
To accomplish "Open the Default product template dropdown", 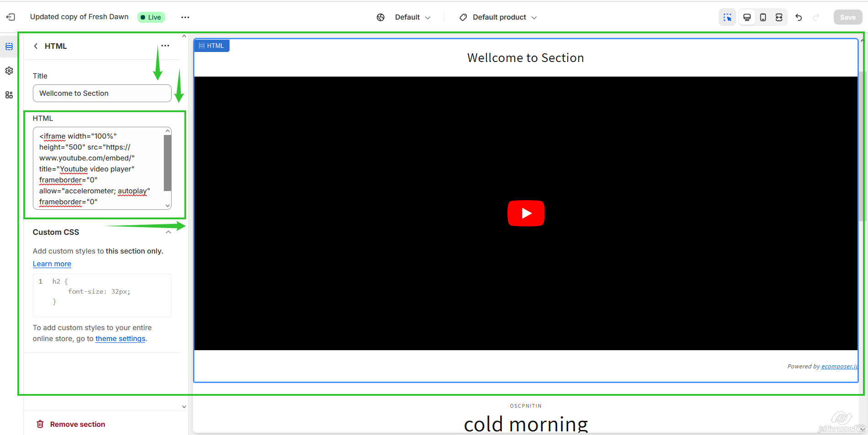I will coord(499,17).
